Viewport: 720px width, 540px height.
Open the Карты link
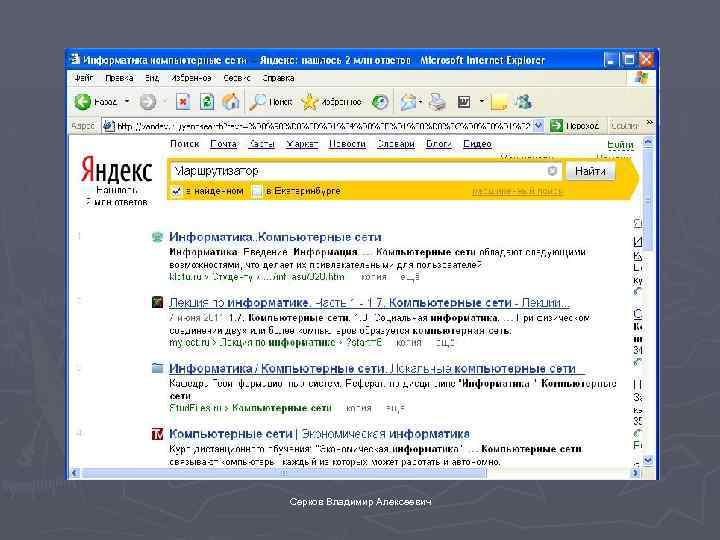pos(262,144)
